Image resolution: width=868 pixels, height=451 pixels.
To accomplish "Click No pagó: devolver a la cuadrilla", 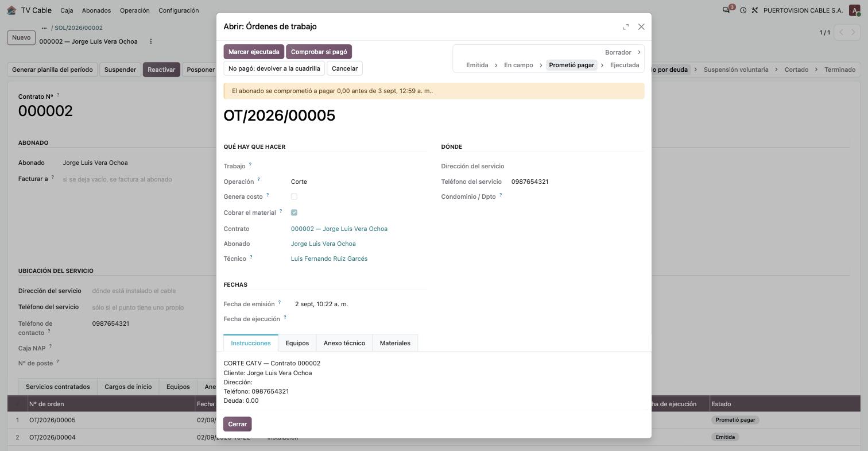I will pyautogui.click(x=274, y=68).
